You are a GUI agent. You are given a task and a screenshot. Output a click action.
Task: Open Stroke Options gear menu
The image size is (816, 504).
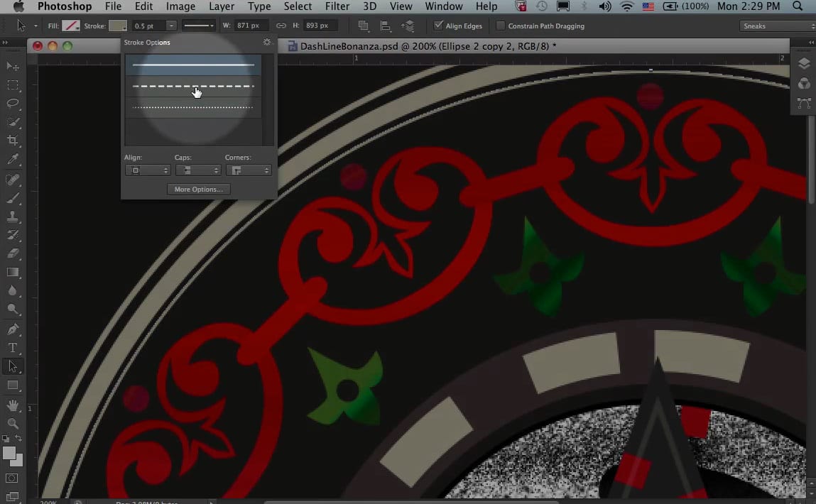point(267,42)
